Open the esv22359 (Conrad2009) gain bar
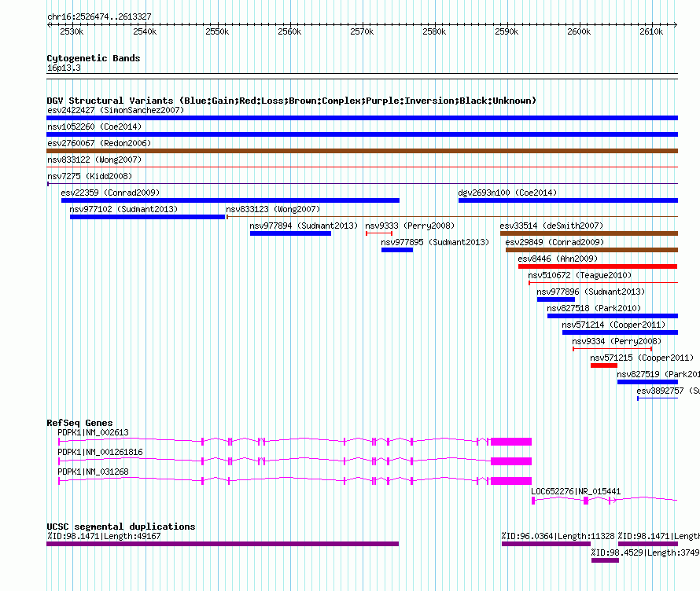The height and width of the screenshot is (591, 700). pyautogui.click(x=230, y=200)
